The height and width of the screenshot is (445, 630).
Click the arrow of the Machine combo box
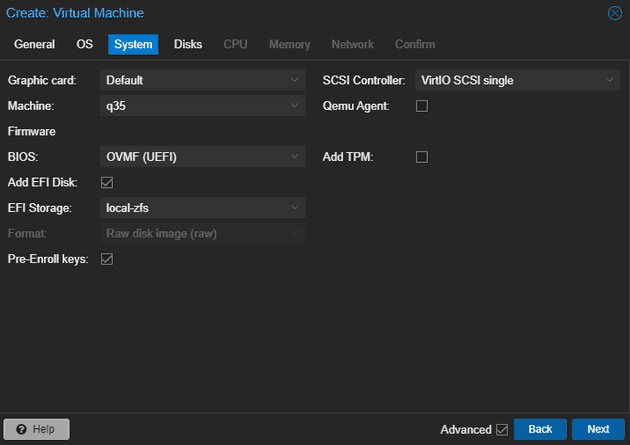pos(295,106)
